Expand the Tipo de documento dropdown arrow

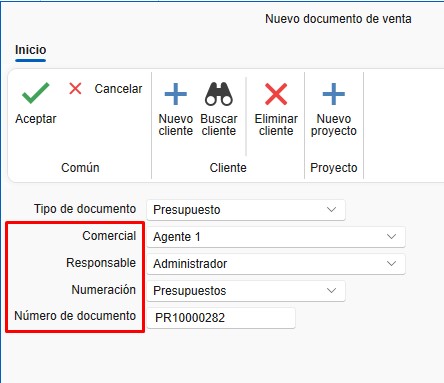(331, 210)
